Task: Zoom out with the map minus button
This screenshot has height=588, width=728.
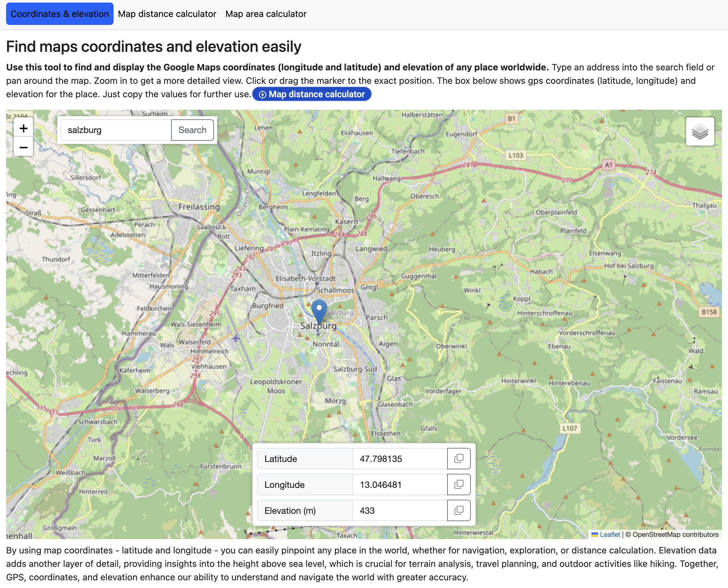Action: (x=23, y=148)
